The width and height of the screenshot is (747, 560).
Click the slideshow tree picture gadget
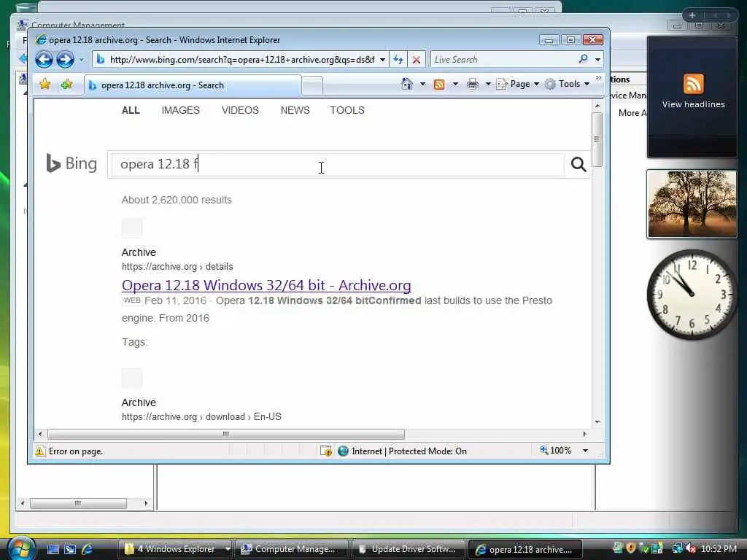click(692, 204)
